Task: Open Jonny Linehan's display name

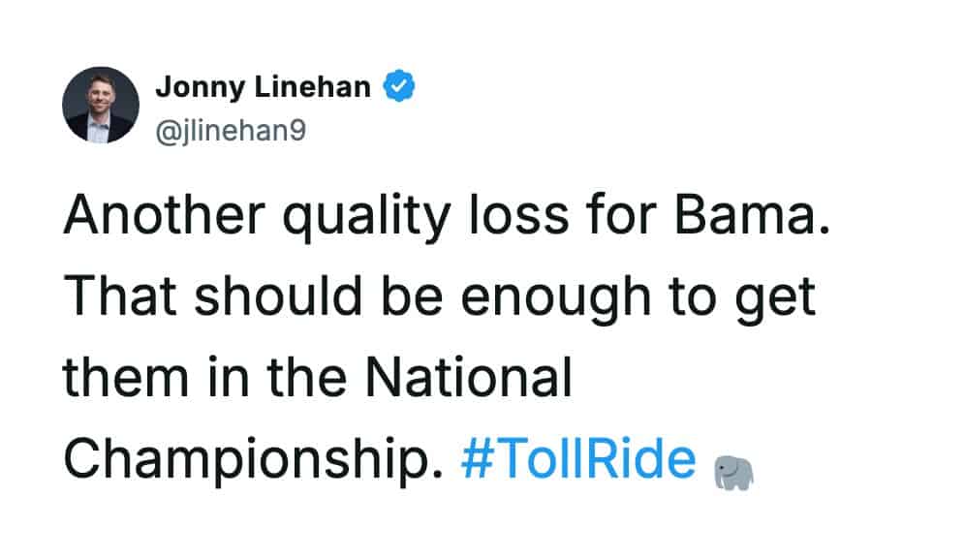Action: (263, 87)
